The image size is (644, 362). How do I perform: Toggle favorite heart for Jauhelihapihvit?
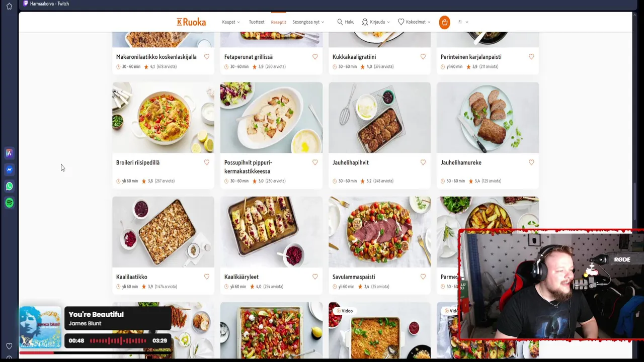click(423, 162)
